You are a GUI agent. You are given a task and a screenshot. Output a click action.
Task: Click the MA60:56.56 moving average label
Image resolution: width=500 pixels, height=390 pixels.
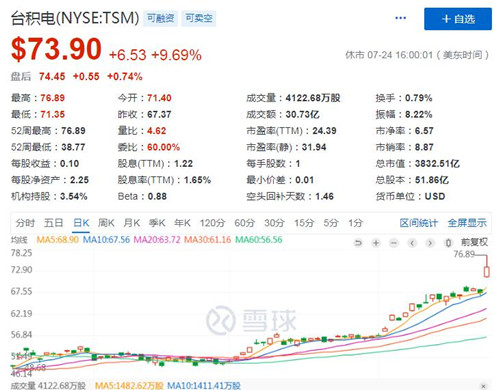[x=259, y=240]
